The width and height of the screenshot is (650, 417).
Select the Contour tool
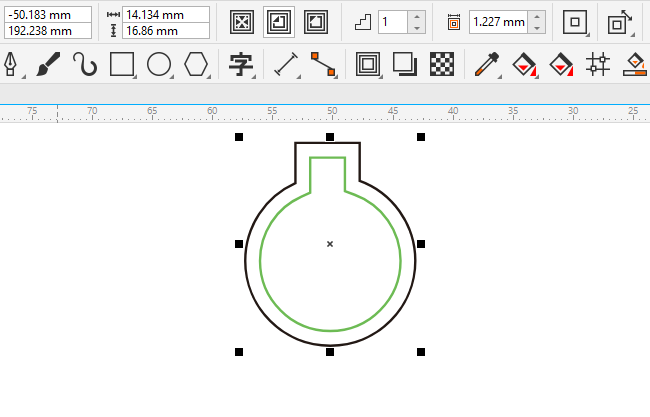(x=368, y=64)
